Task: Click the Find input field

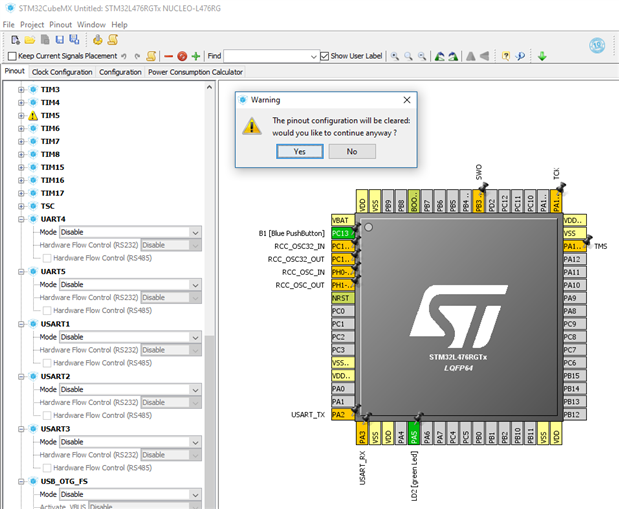Action: pyautogui.click(x=268, y=56)
